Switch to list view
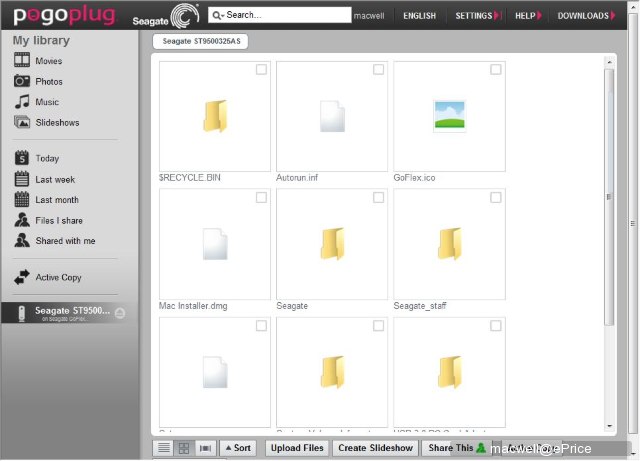This screenshot has height=461, width=640. (x=164, y=448)
